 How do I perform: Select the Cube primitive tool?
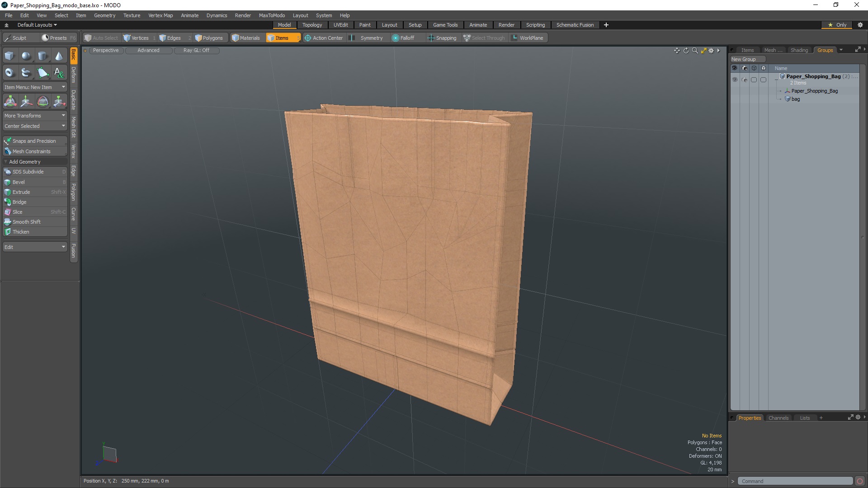[9, 56]
